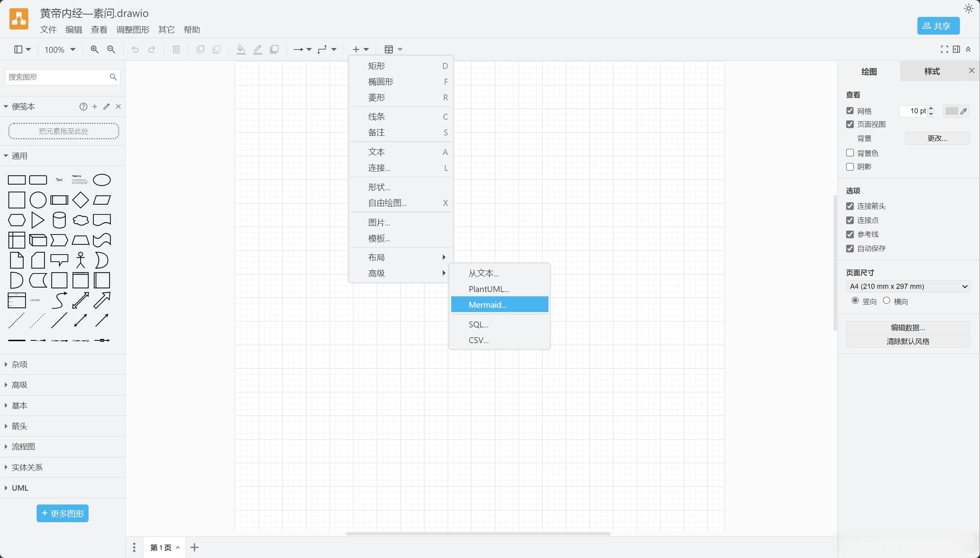This screenshot has width=980, height=558.
Task: Click the to back icon
Action: click(x=217, y=49)
